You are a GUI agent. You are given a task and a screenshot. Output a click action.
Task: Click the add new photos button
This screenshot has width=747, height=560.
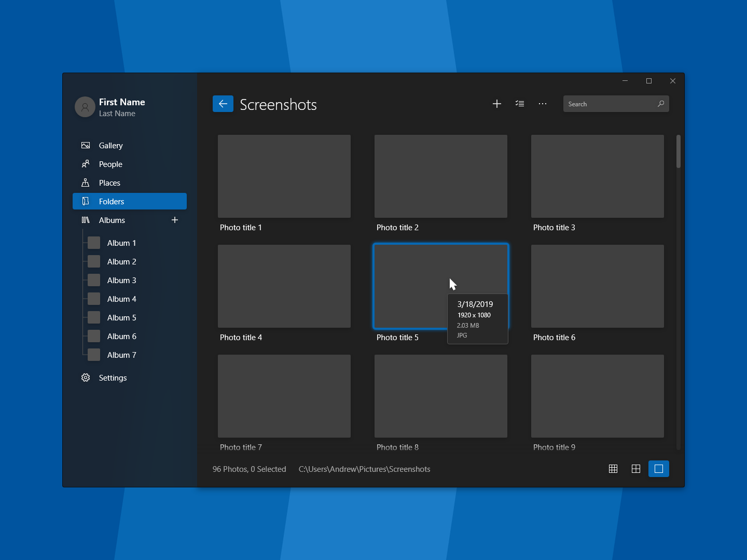coord(496,104)
